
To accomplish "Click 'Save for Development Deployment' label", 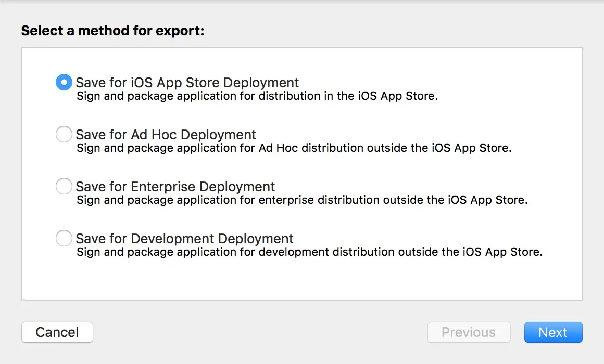I will 184,239.
